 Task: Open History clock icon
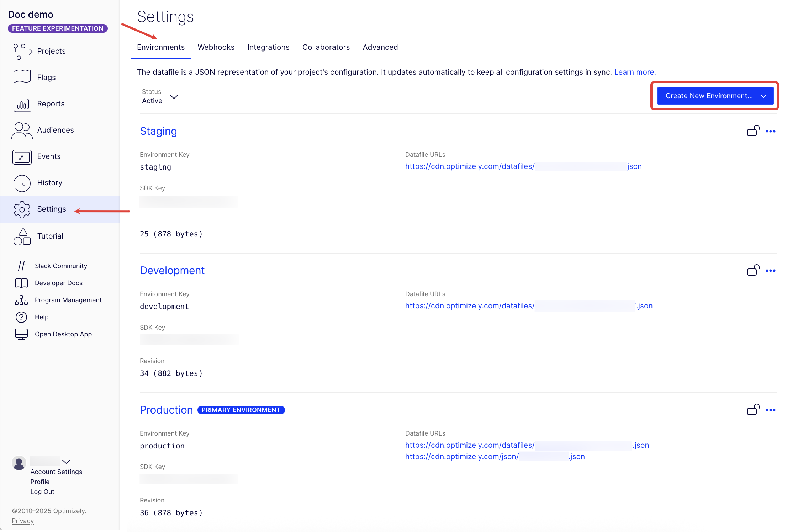point(21,183)
